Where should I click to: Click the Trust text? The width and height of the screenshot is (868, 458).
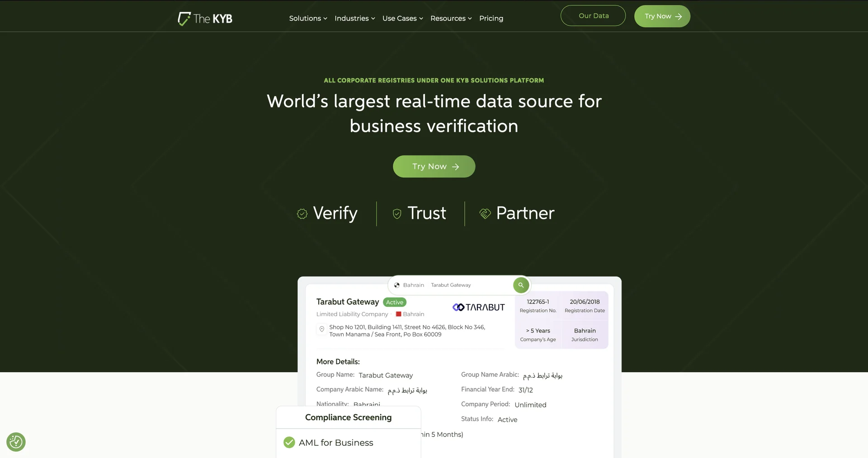click(427, 213)
